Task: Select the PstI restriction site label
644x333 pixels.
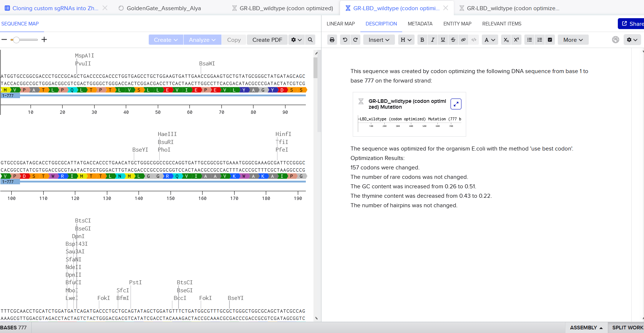Action: tap(135, 282)
